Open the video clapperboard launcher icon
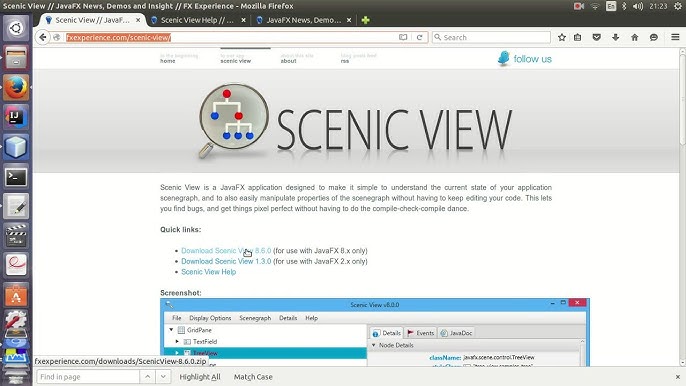Viewport: 686px width, 386px height. (16, 236)
